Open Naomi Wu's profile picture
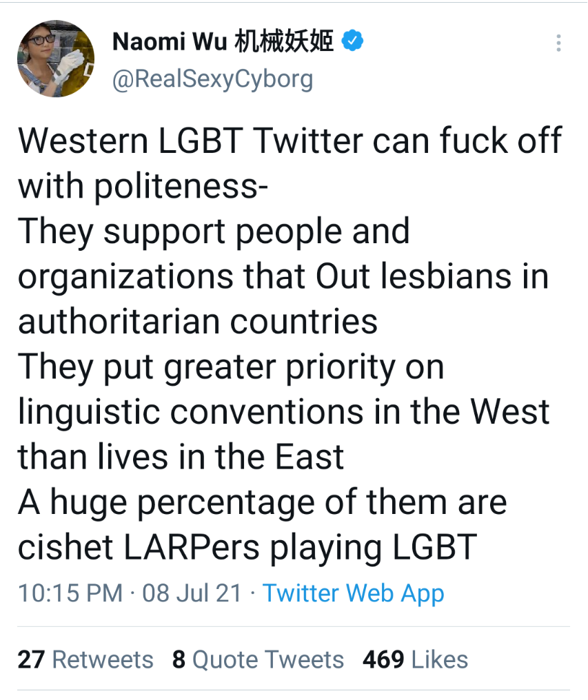 pyautogui.click(x=56, y=59)
